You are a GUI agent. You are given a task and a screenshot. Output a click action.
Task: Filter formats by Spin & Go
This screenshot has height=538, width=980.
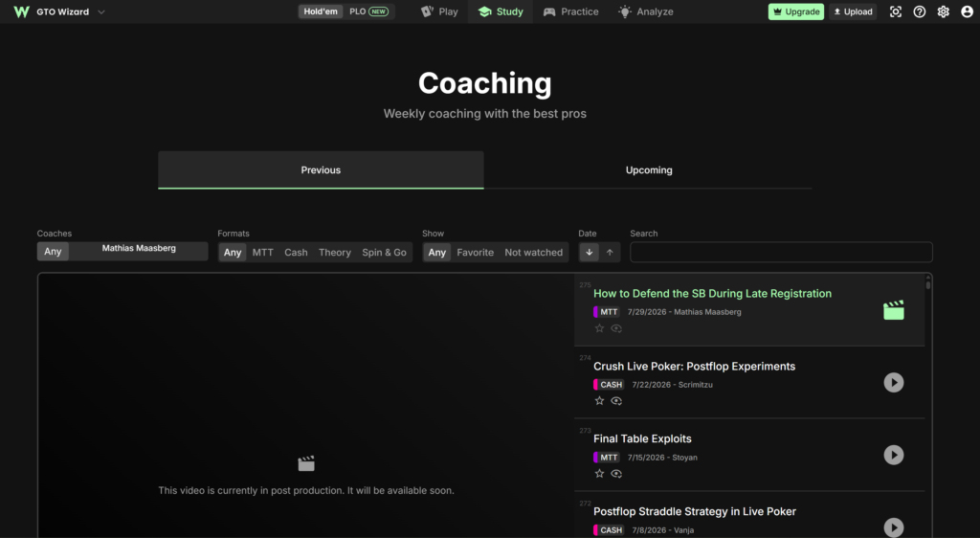tap(384, 253)
